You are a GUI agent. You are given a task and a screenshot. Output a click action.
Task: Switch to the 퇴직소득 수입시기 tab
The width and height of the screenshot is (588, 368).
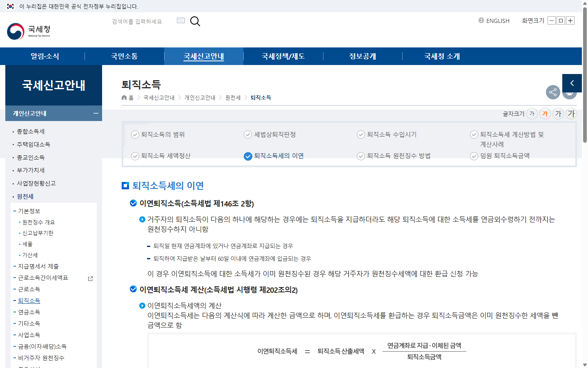coord(387,135)
